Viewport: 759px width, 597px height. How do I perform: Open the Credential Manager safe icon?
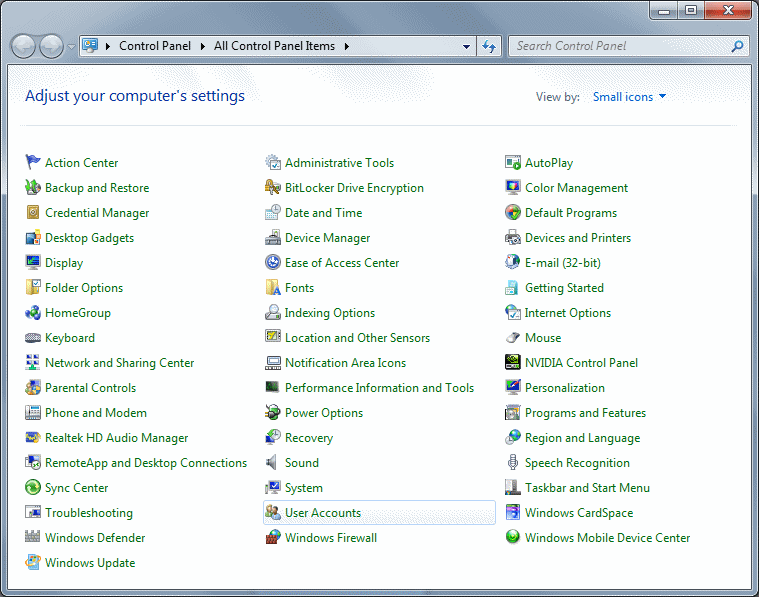[x=32, y=213]
